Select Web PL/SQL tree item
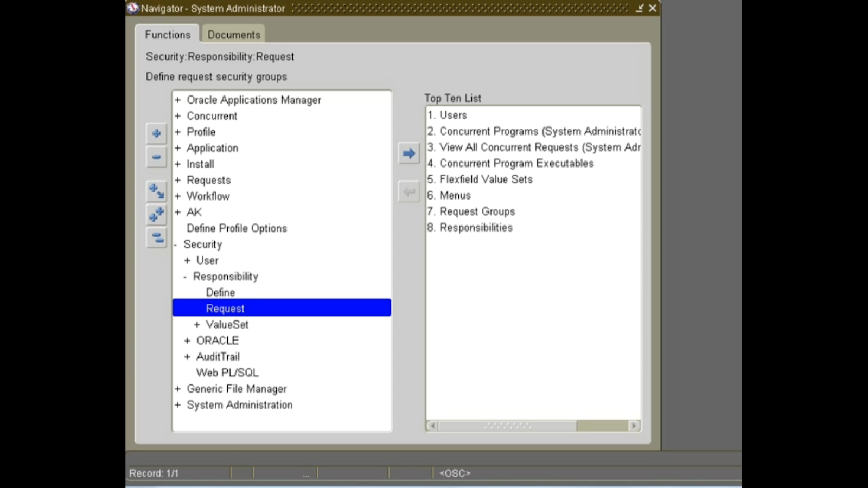868x488 pixels. click(227, 373)
